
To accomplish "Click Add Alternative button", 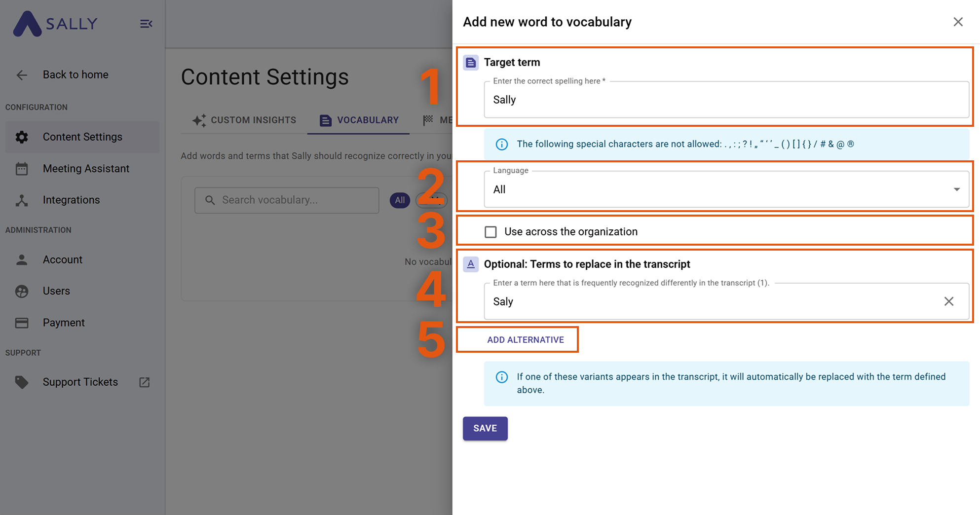I will click(x=526, y=340).
